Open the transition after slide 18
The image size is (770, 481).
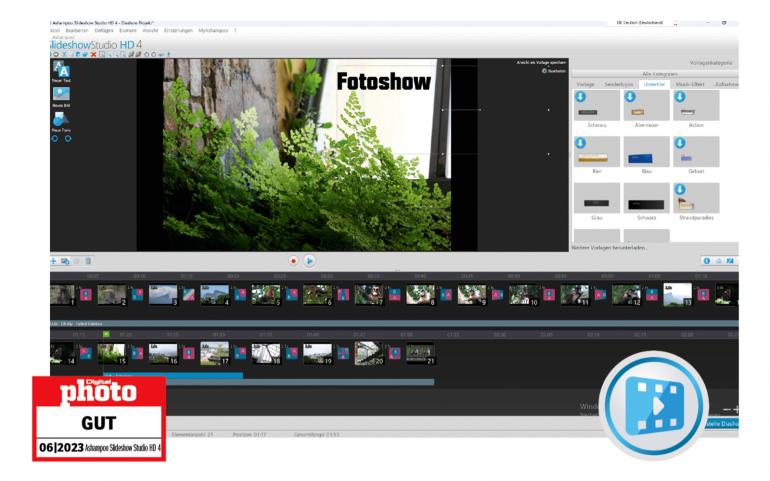coord(292,353)
